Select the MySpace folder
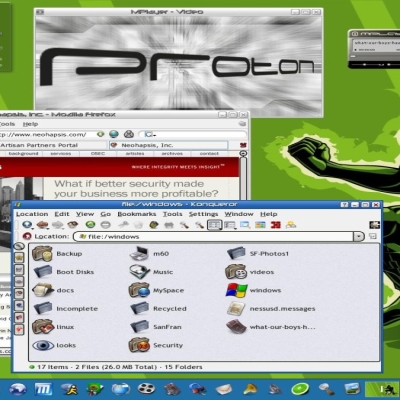This screenshot has width=400, height=400. [156, 290]
